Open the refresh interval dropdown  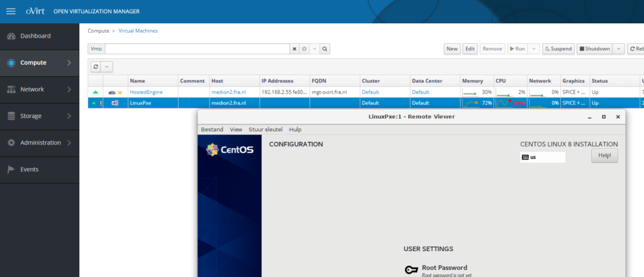107,67
